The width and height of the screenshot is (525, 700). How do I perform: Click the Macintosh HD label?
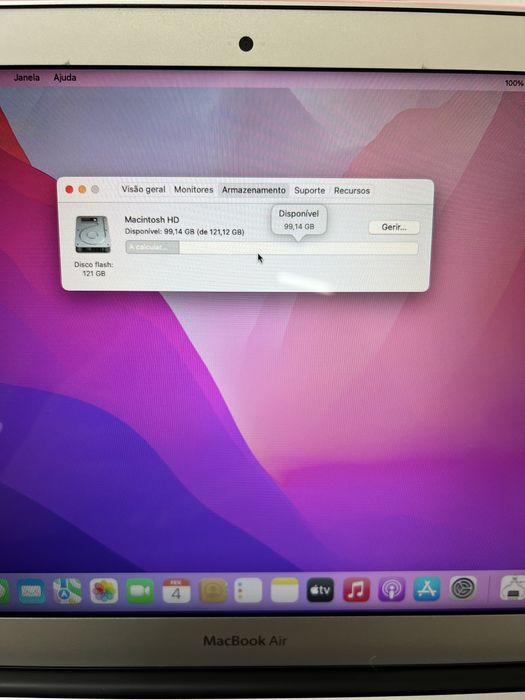click(152, 220)
